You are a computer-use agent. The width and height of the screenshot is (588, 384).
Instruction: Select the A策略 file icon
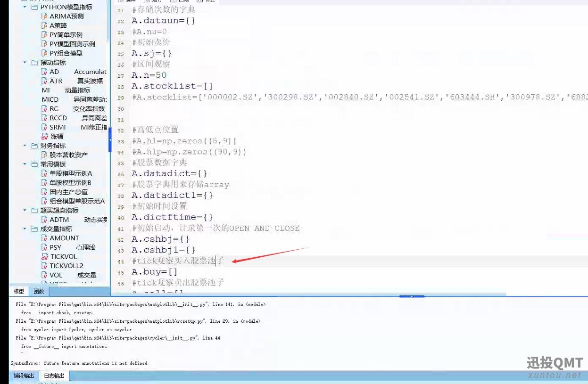click(x=45, y=25)
